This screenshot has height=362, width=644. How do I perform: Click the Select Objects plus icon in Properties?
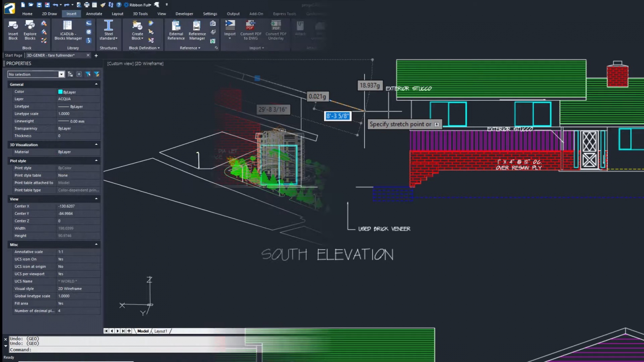click(x=79, y=74)
